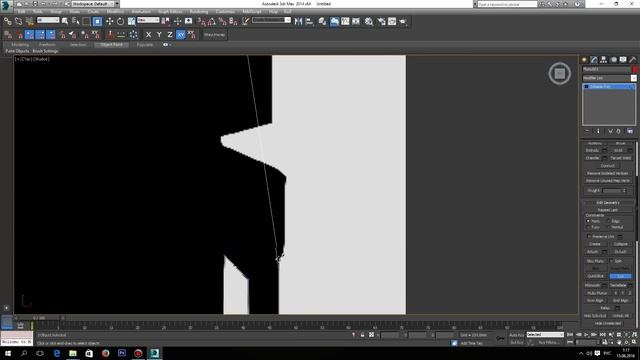Screen dimensions: 640x360
Task: Open the named selection sets dropdown
Action: click(x=271, y=20)
